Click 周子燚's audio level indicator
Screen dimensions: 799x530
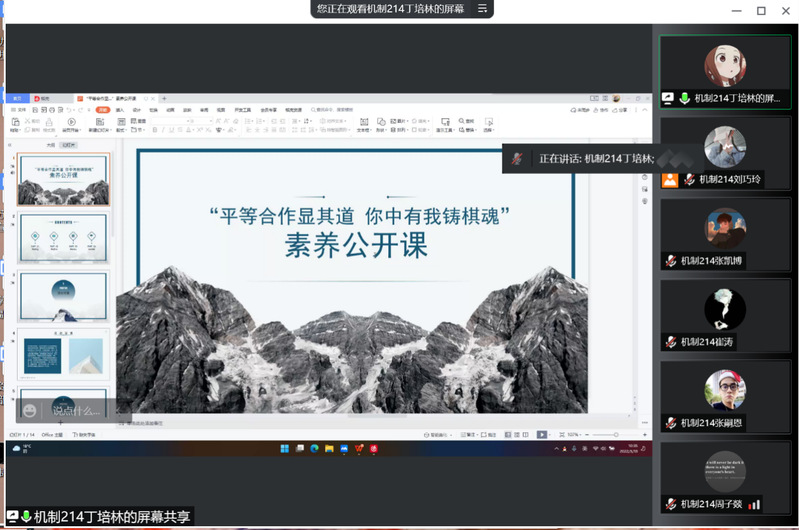click(755, 504)
